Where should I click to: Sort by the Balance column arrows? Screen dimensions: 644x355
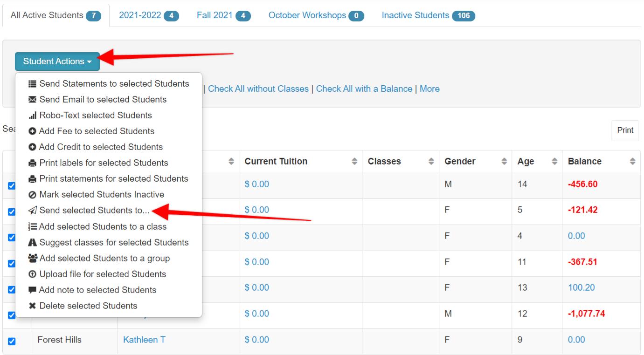coord(633,162)
